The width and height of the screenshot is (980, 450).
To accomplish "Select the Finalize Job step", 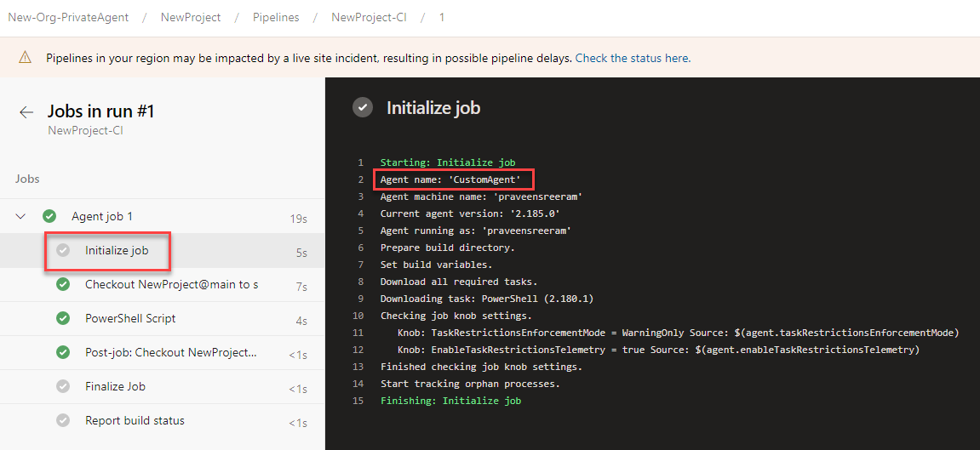I will tap(115, 386).
